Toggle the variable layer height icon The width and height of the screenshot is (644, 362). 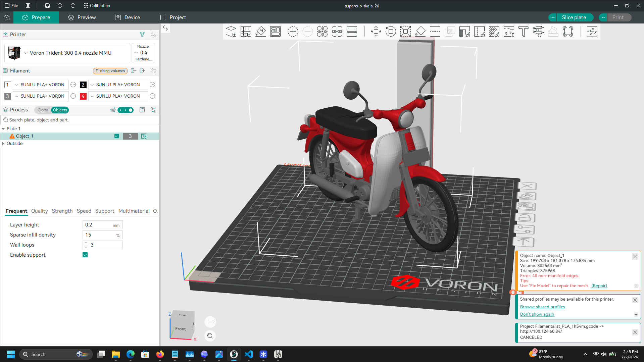click(352, 32)
